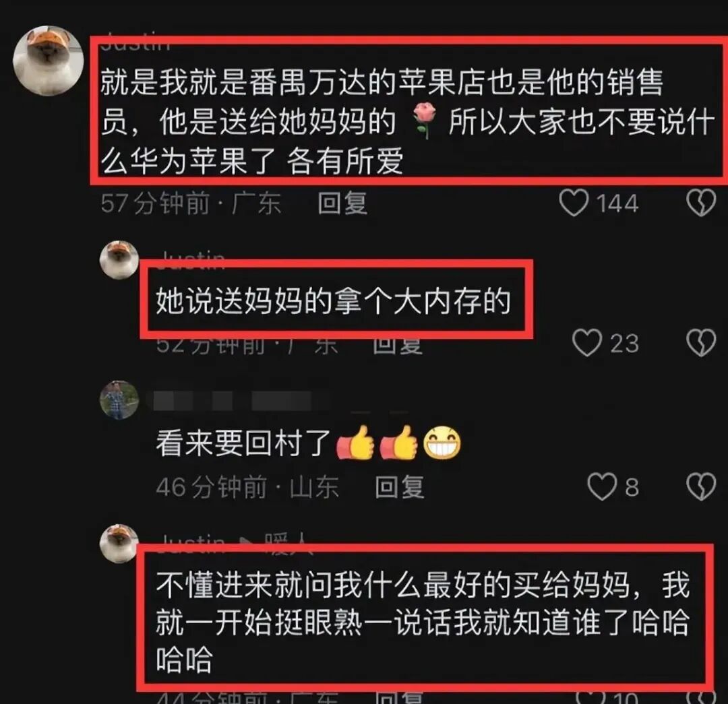Select the '就是我就是番禺万达的苹果店' comment text
728x704 pixels.
click(407, 121)
